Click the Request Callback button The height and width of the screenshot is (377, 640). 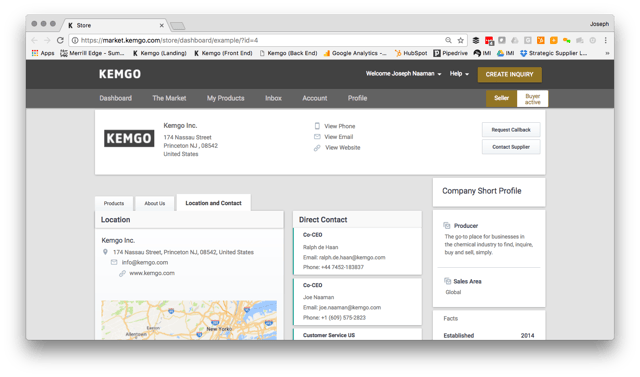click(x=511, y=130)
